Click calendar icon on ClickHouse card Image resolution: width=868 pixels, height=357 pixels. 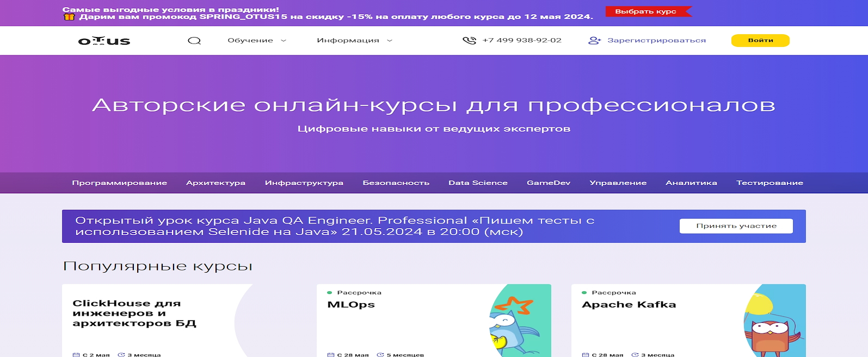point(76,355)
